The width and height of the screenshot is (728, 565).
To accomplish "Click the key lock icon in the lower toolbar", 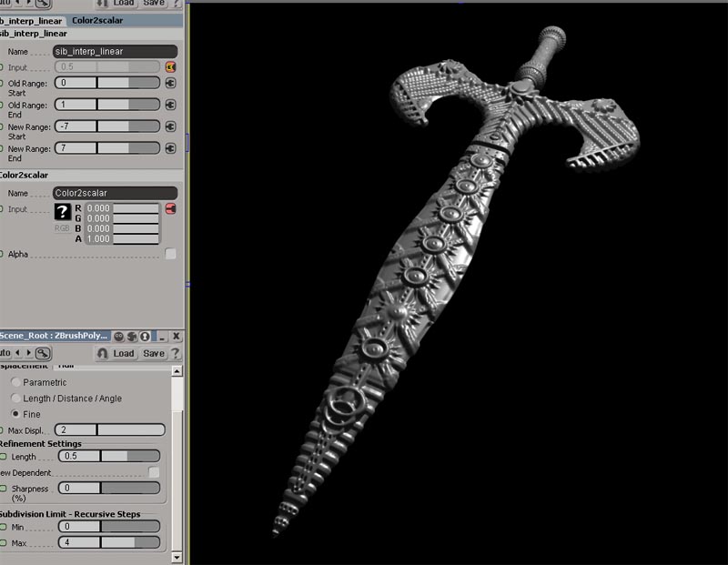I will coord(43,353).
